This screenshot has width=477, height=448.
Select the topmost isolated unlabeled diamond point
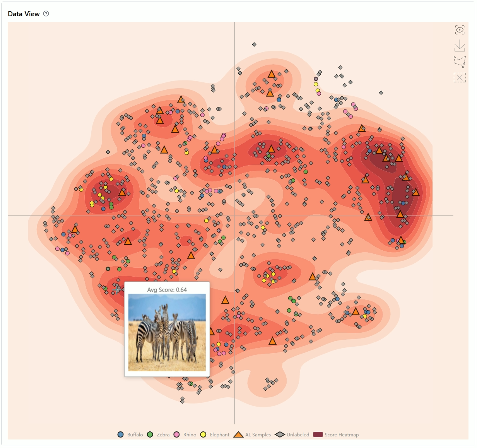click(254, 44)
